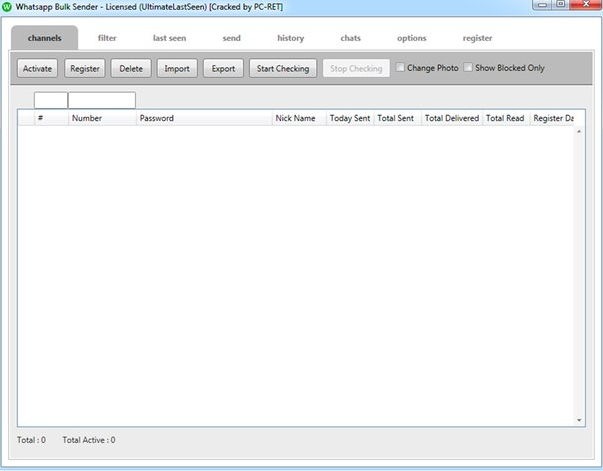The image size is (603, 471).
Task: Select the chats tab
Action: pyautogui.click(x=350, y=38)
